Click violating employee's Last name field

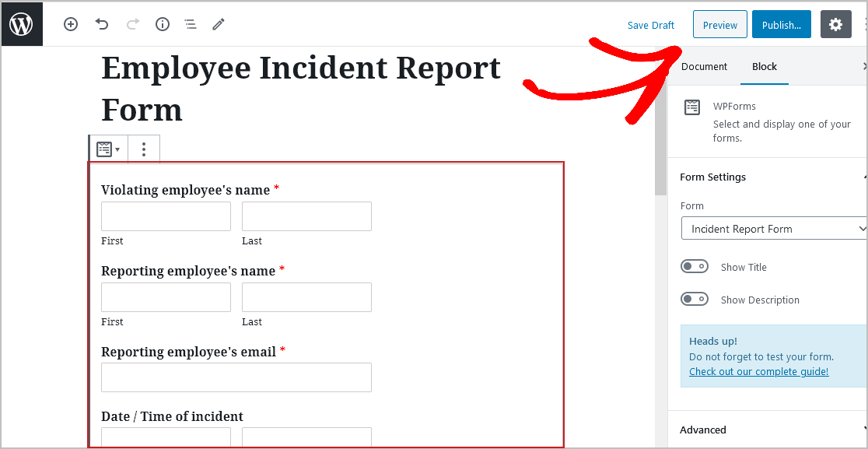(x=306, y=216)
